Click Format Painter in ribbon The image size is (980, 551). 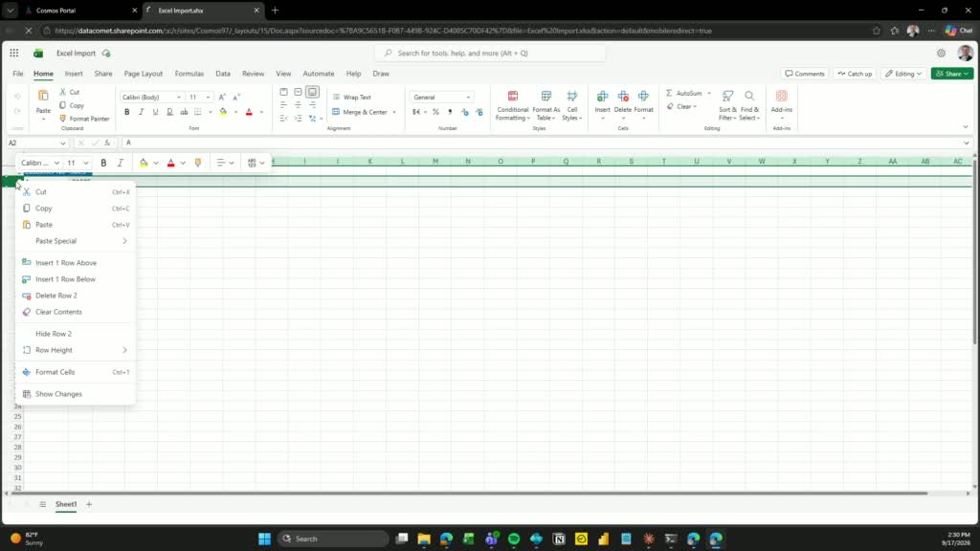84,119
